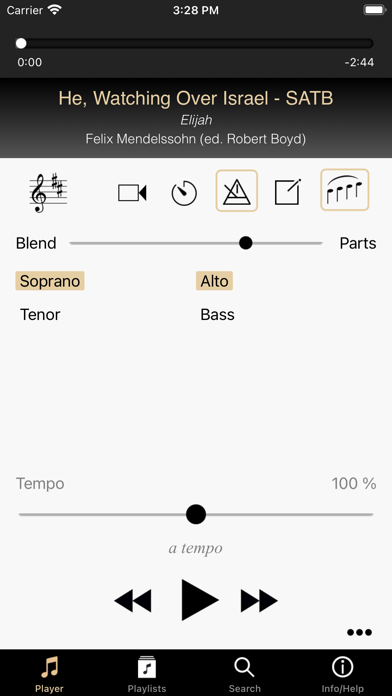Open the note editing pencil icon

288,192
